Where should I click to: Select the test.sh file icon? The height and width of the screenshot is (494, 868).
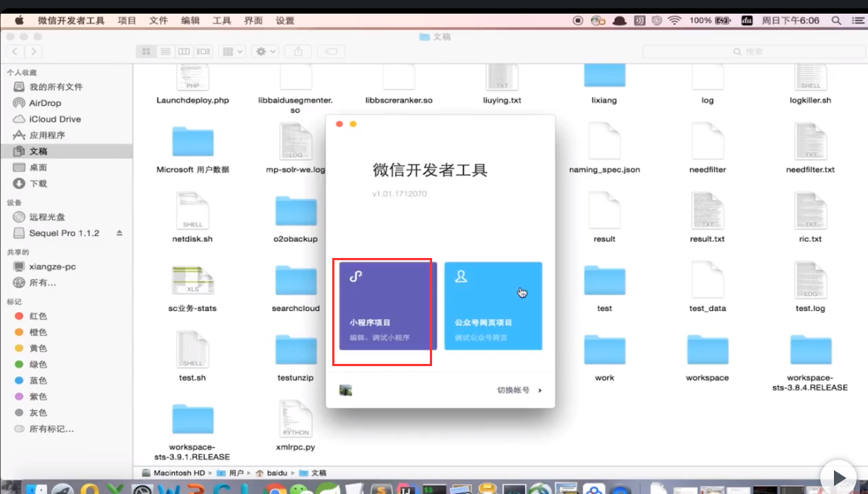[193, 349]
